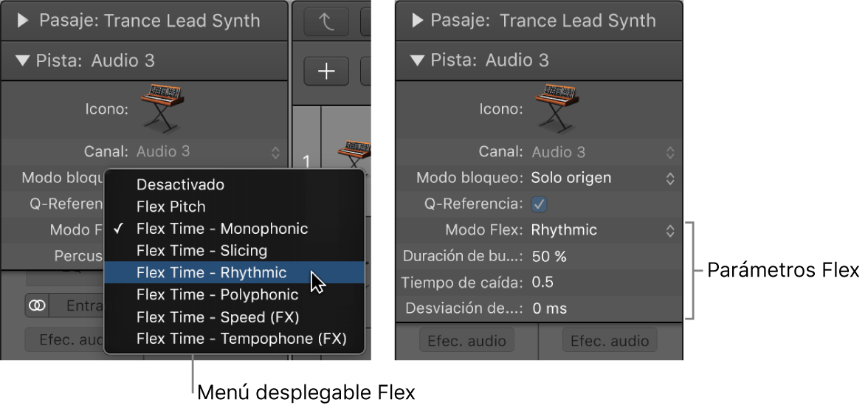868x408 pixels.
Task: Click the small synth icon in track header
Action: 354,153
